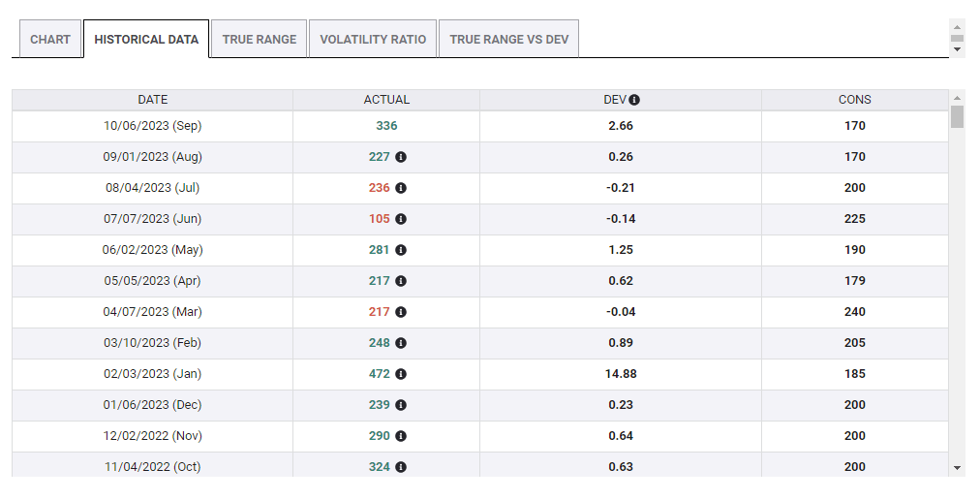The height and width of the screenshot is (500, 980).
Task: Open the True Range tab
Action: tap(260, 40)
